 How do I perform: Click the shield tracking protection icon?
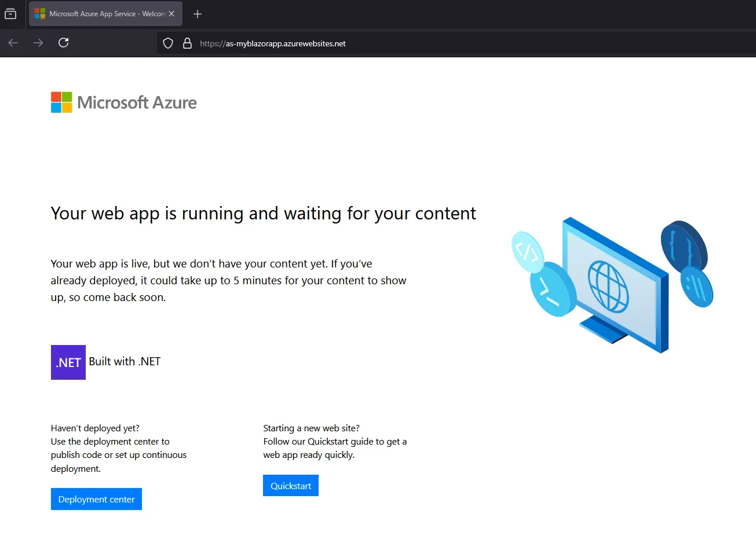168,43
